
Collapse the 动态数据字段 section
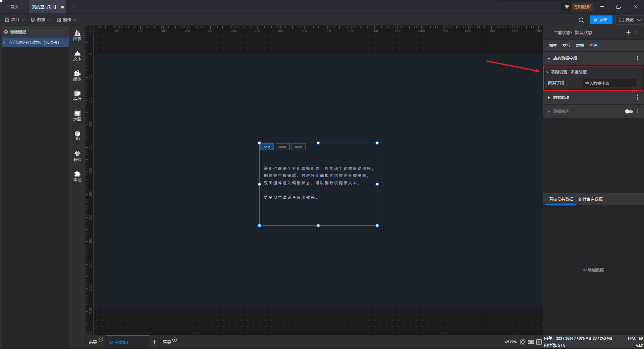565,58
